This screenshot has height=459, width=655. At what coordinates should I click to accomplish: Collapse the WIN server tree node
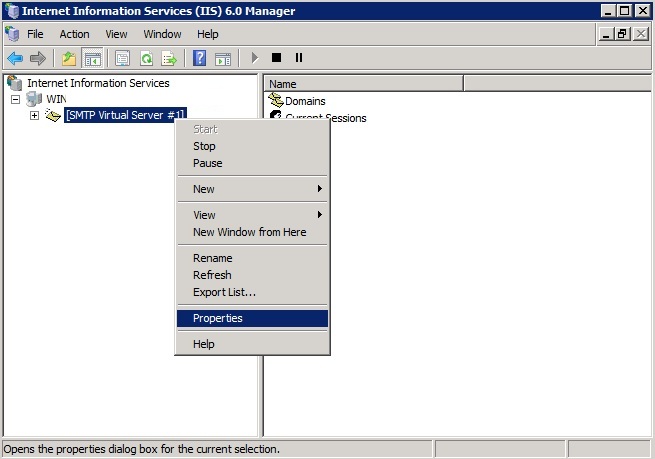[16, 100]
